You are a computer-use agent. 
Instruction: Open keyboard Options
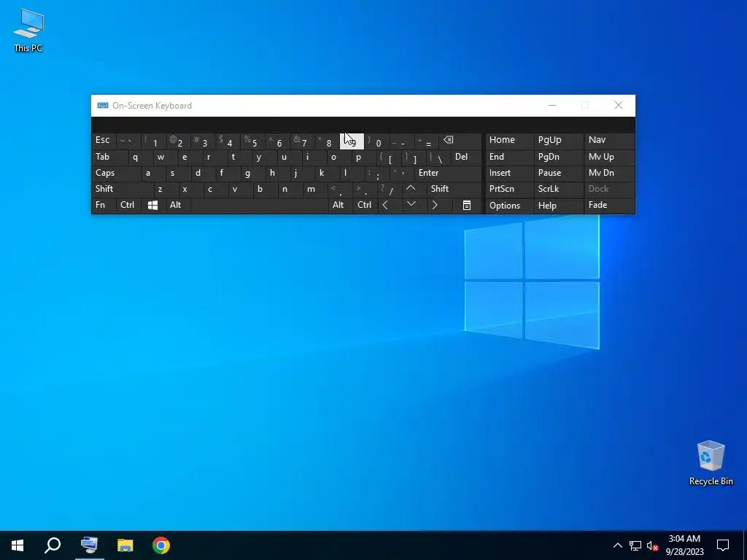[x=509, y=205]
